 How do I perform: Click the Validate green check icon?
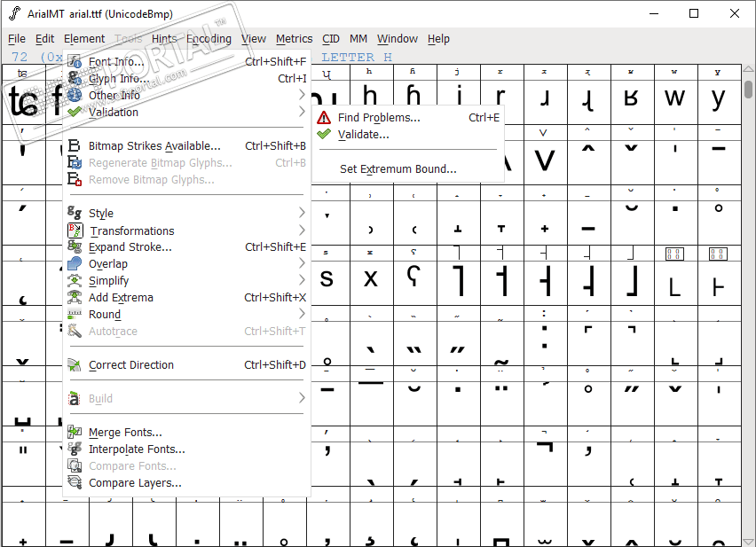click(324, 134)
